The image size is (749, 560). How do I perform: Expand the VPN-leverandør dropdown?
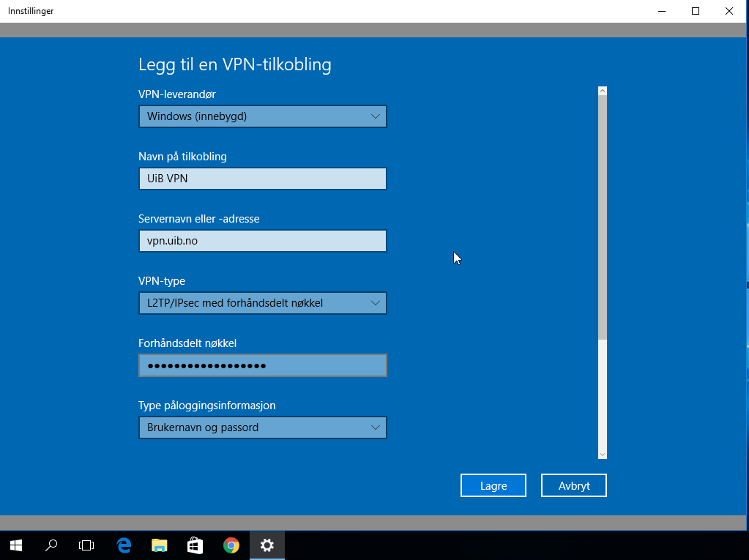coord(262,116)
